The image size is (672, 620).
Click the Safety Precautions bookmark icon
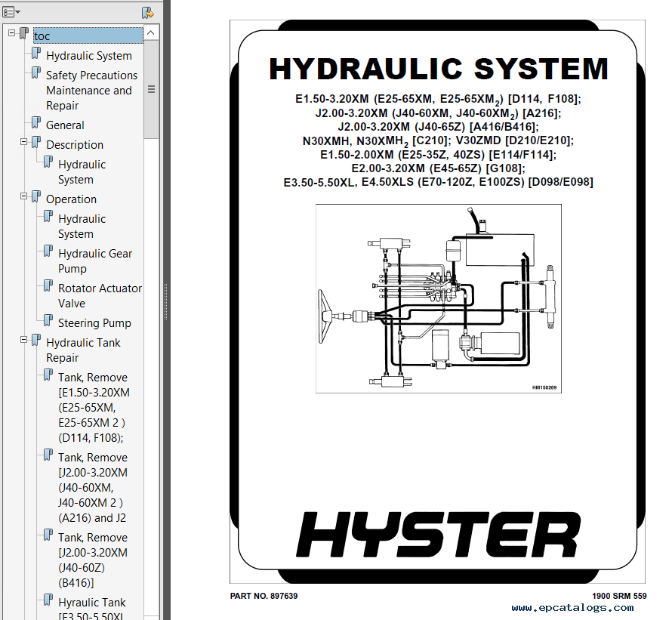coord(36,72)
